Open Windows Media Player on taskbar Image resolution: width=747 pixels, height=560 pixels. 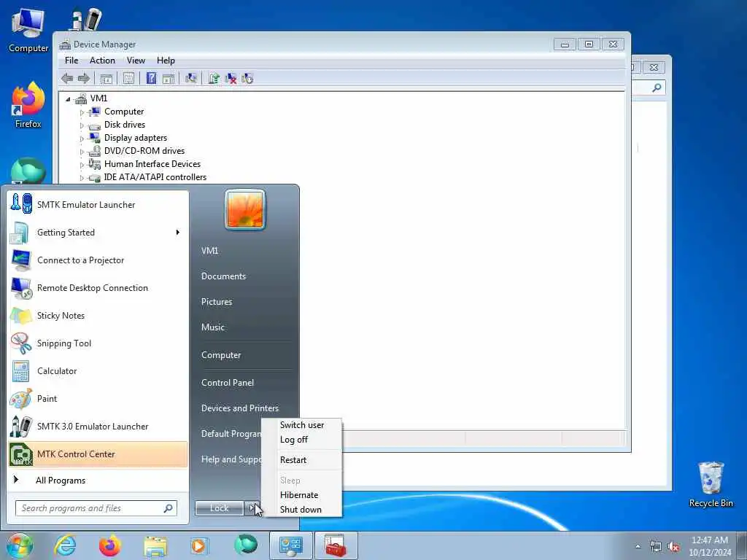click(x=199, y=546)
